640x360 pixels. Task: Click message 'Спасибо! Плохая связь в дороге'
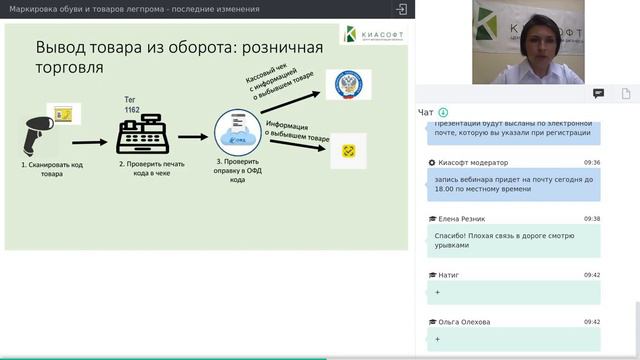[514, 241]
